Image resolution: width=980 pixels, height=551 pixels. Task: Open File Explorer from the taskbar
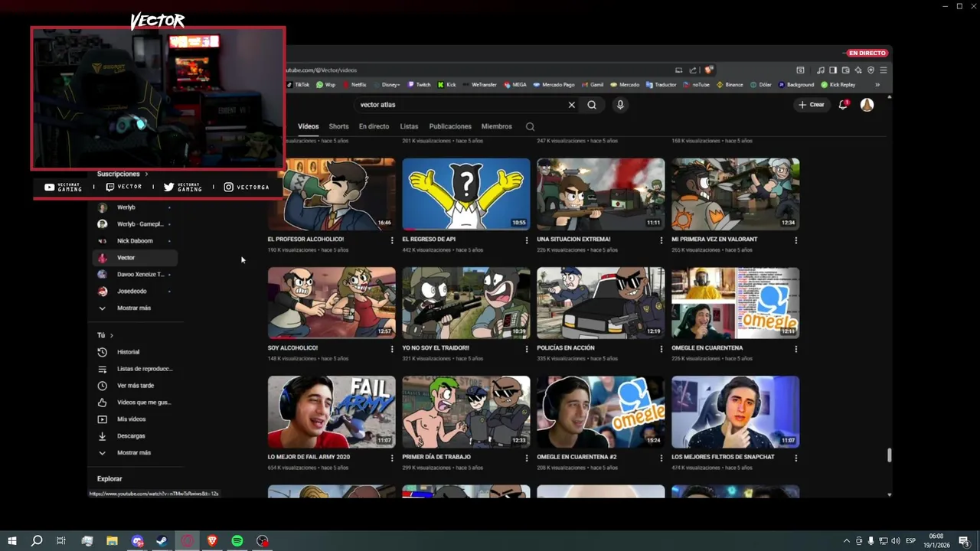click(x=112, y=540)
